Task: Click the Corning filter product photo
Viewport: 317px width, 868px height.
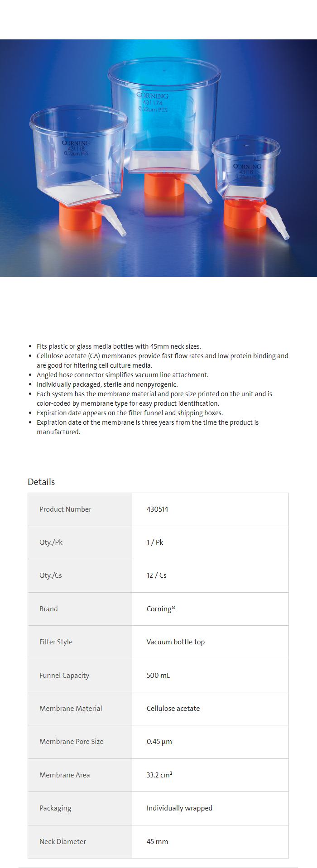Action: pyautogui.click(x=158, y=158)
